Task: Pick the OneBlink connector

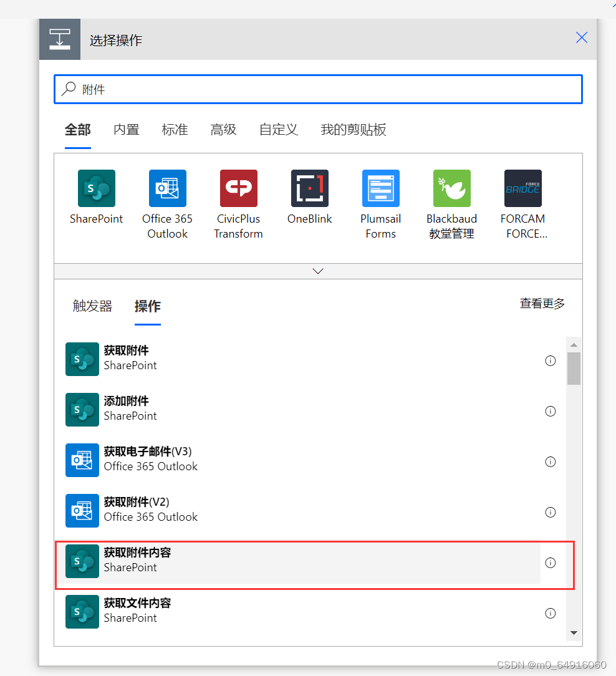Action: pyautogui.click(x=309, y=188)
